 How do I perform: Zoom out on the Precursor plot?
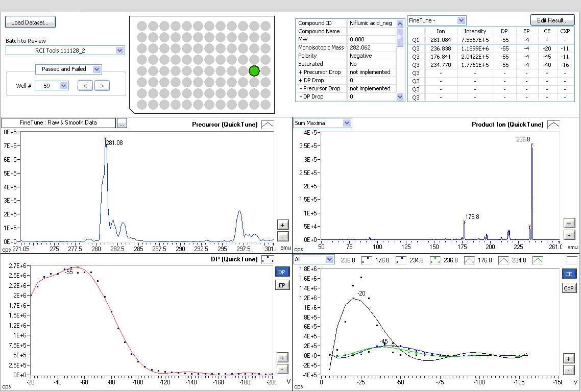(x=283, y=236)
